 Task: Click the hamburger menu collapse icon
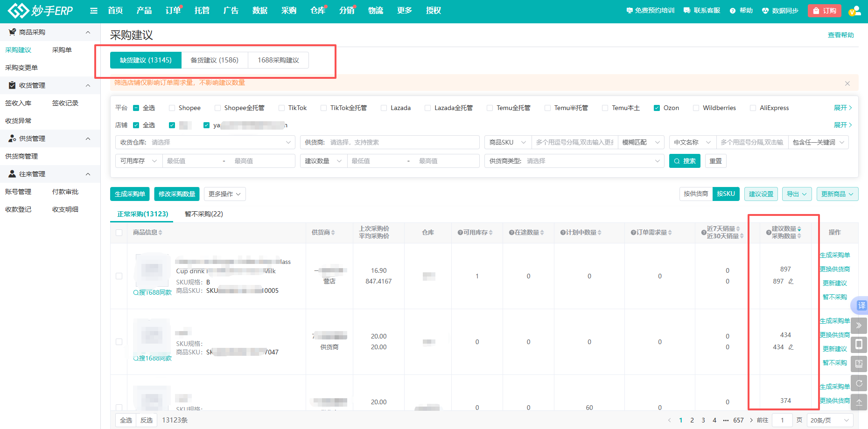click(94, 11)
